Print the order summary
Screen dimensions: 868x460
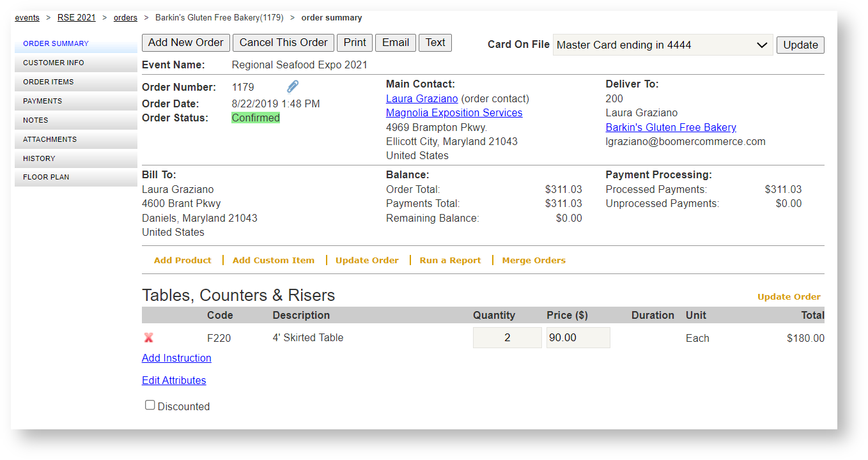click(x=354, y=42)
